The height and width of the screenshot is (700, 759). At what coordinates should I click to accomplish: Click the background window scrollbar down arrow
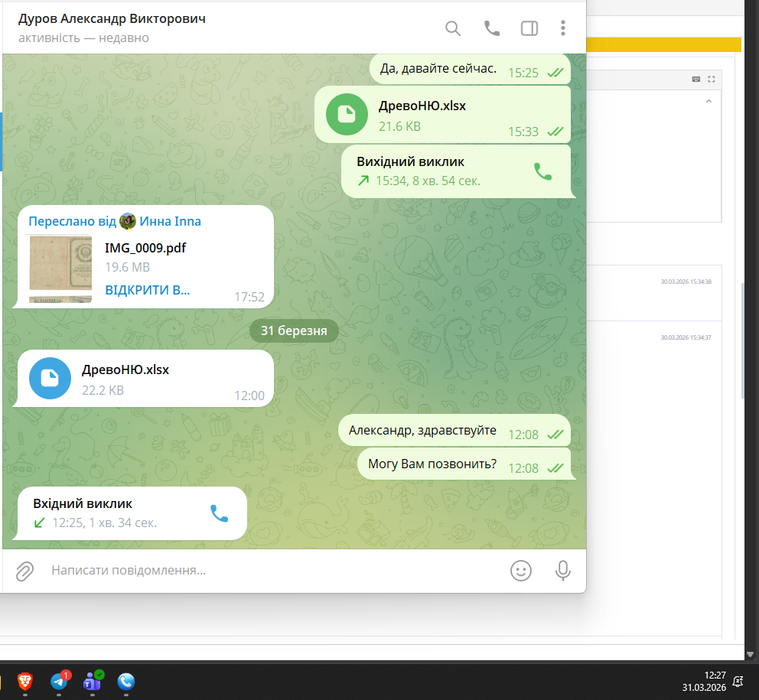[x=750, y=655]
